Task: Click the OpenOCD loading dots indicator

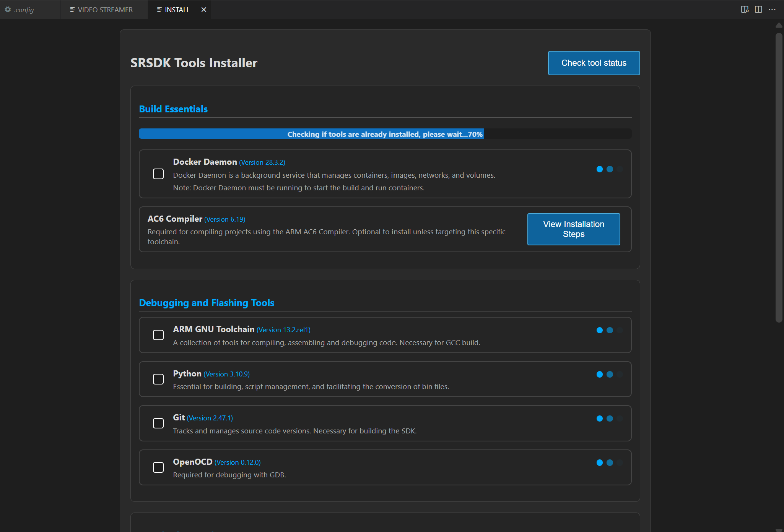Action: [610, 463]
